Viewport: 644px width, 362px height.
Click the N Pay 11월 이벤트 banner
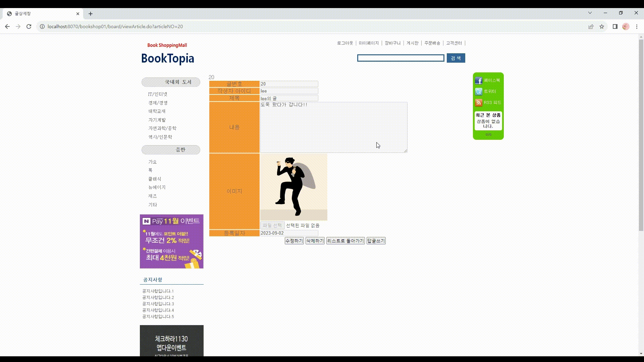[x=171, y=241]
